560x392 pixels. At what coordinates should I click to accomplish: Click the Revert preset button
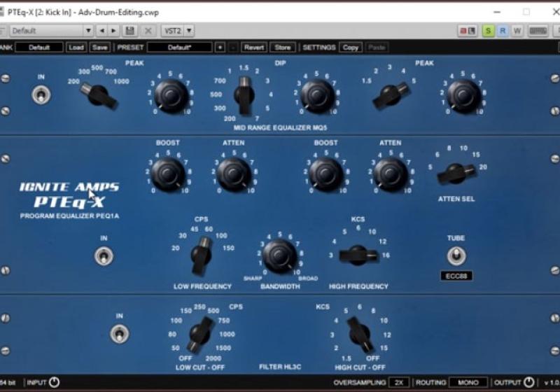click(x=253, y=48)
